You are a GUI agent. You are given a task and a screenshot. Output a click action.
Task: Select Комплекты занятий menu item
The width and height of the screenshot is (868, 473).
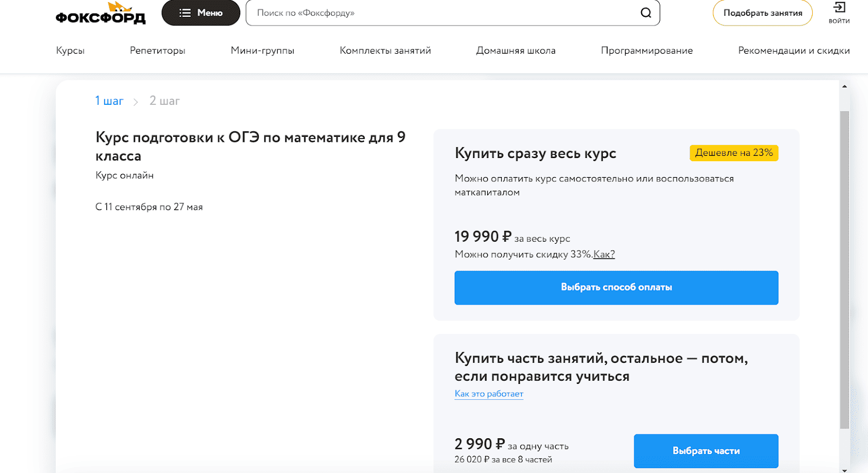385,51
